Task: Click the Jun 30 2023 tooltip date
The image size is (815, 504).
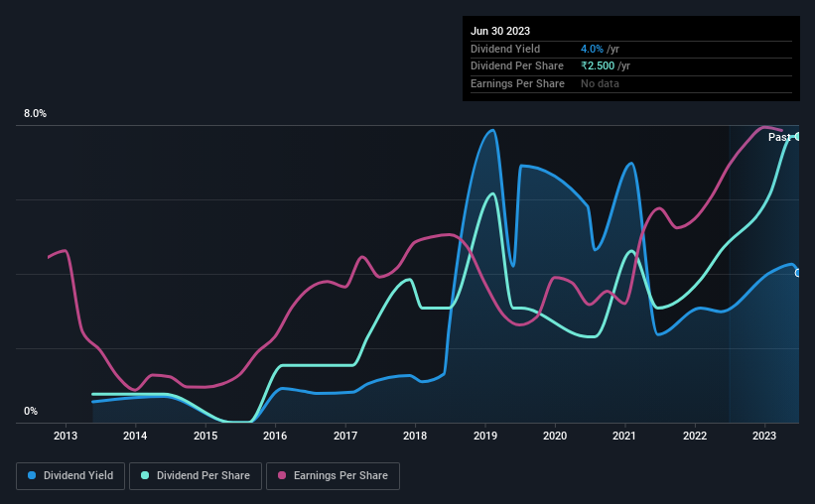Action: [500, 31]
